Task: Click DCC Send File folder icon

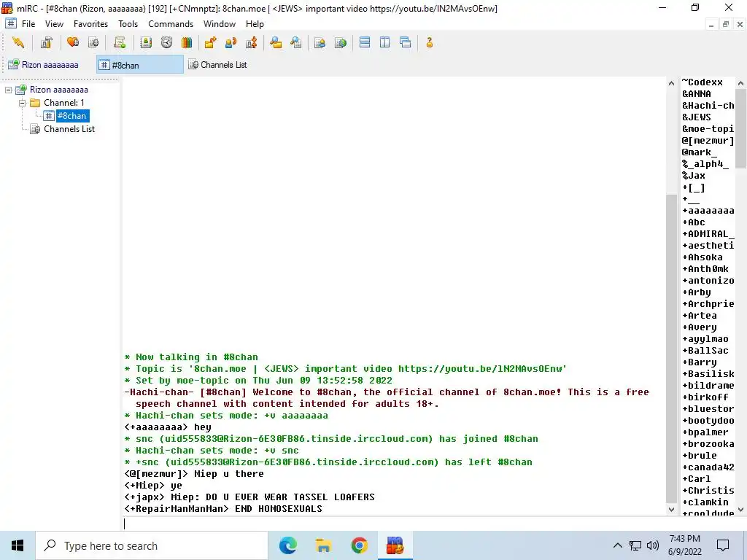Action: click(210, 43)
